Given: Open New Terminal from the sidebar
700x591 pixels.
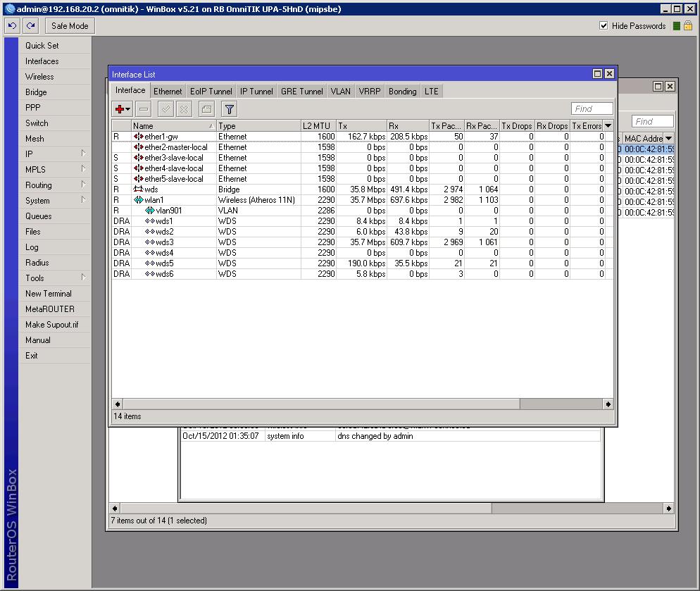Looking at the screenshot, I should click(x=48, y=294).
